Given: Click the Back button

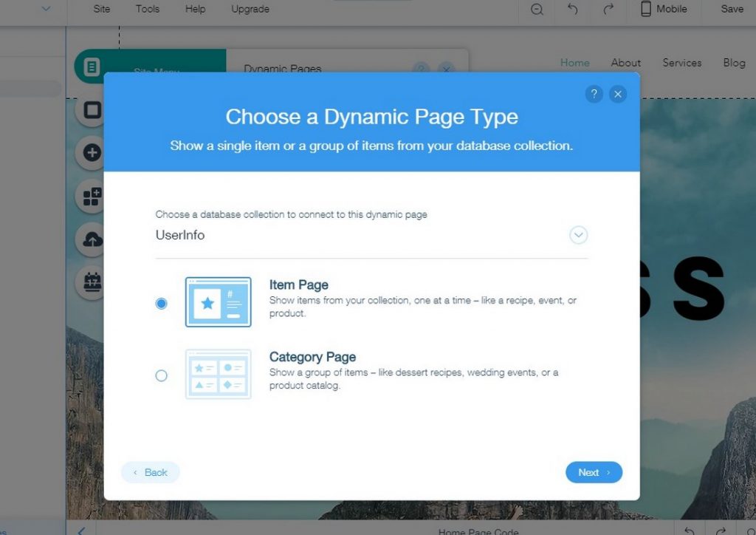Looking at the screenshot, I should [x=151, y=472].
